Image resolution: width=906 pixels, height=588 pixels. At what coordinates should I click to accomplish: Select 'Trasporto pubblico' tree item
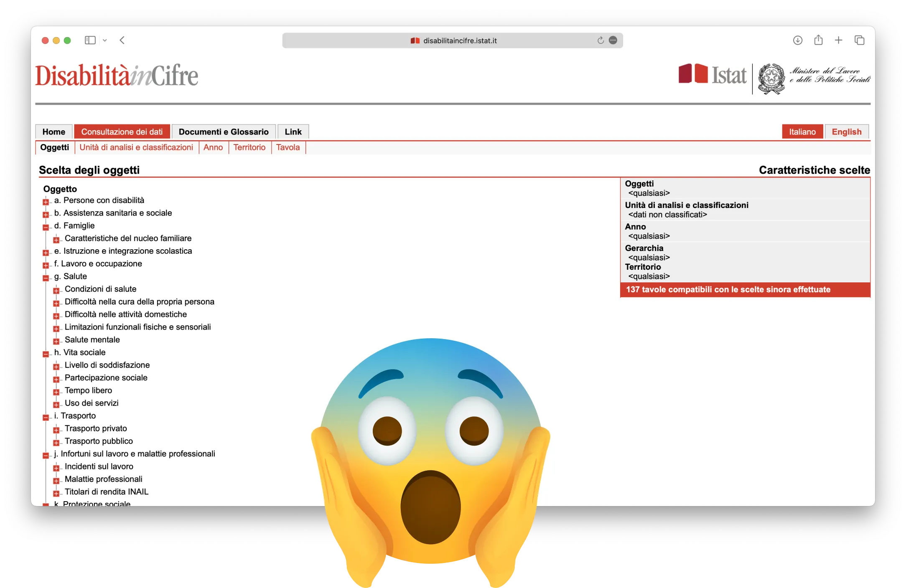(x=99, y=441)
